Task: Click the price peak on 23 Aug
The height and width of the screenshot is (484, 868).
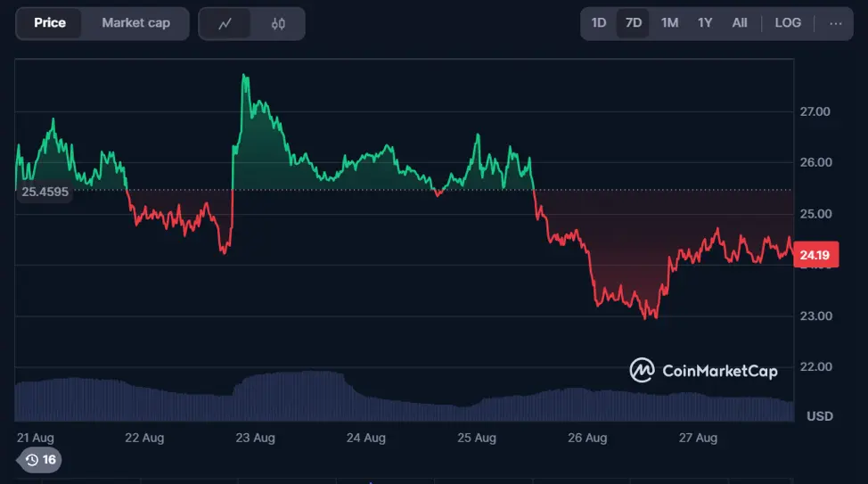Action: [x=244, y=77]
